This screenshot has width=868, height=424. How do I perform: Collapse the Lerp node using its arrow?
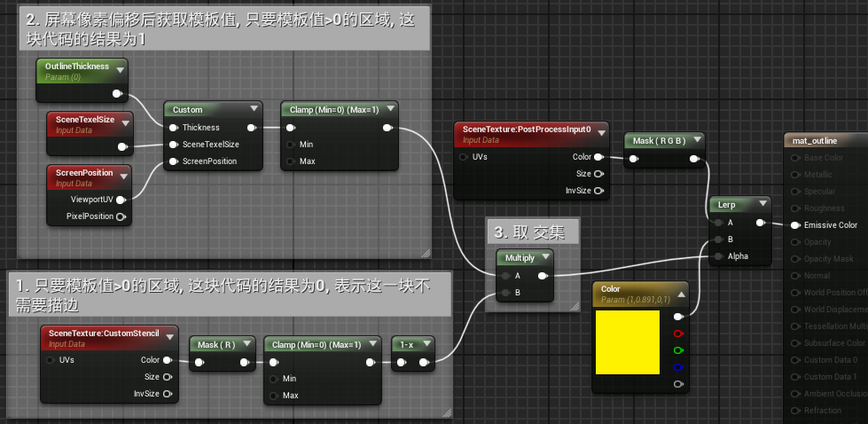click(760, 204)
